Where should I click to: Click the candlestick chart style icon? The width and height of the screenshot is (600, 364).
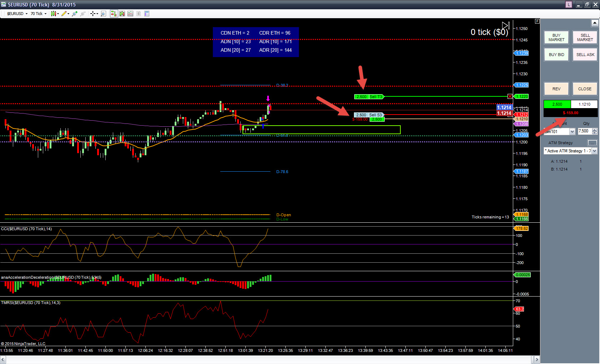click(53, 14)
